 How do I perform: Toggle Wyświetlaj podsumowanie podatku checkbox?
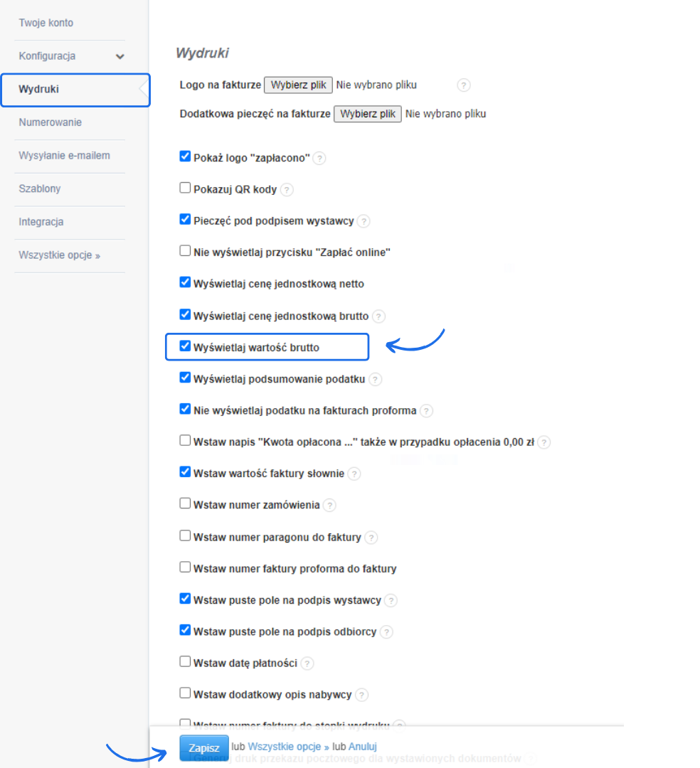click(185, 377)
